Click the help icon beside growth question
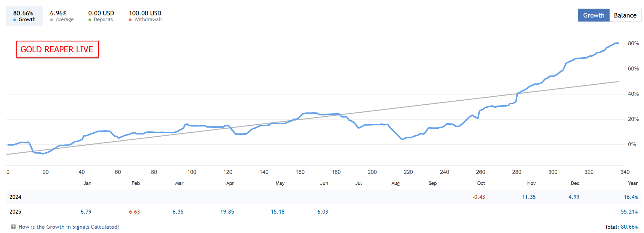 coord(13,227)
